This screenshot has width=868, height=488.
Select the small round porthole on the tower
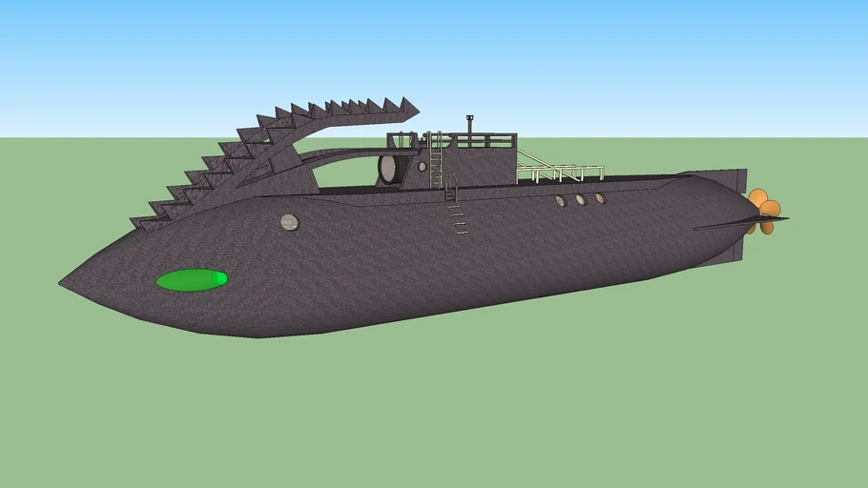423,166
